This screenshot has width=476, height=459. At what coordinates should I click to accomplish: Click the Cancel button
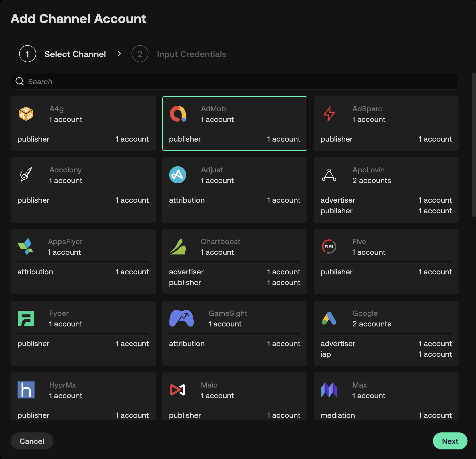pos(32,441)
